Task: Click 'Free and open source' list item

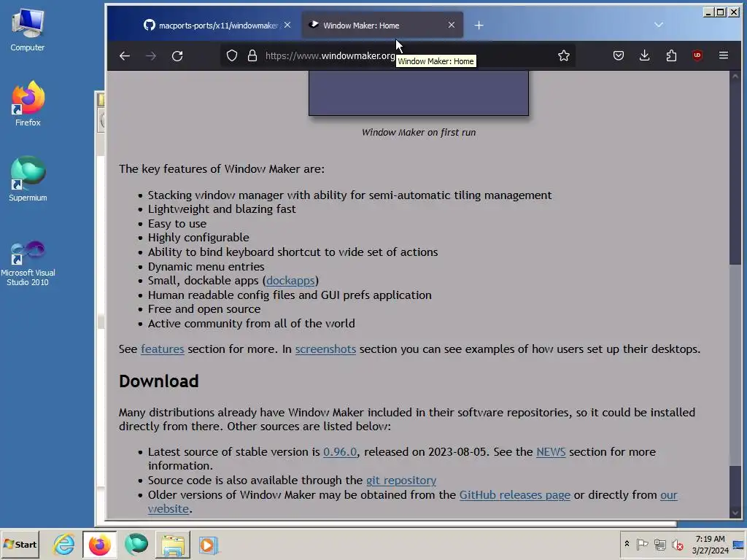Action: 204,309
